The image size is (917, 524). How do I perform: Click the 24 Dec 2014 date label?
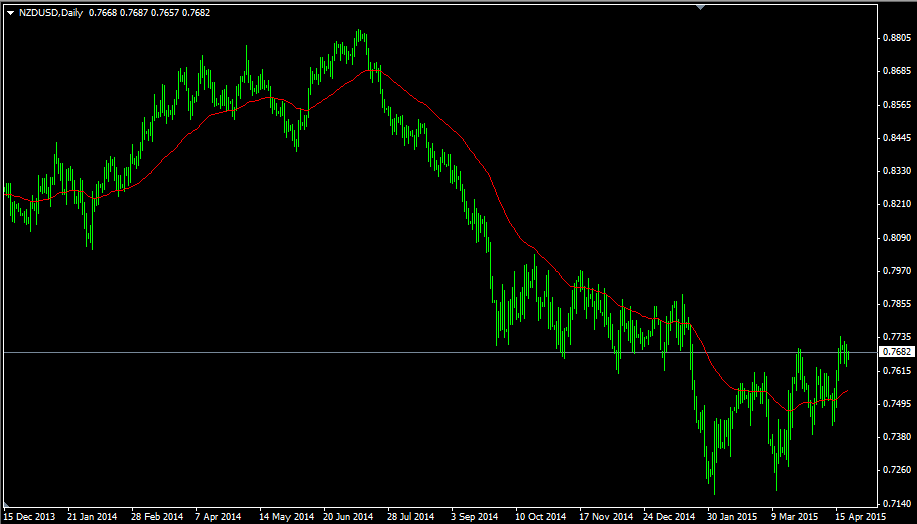(669, 517)
